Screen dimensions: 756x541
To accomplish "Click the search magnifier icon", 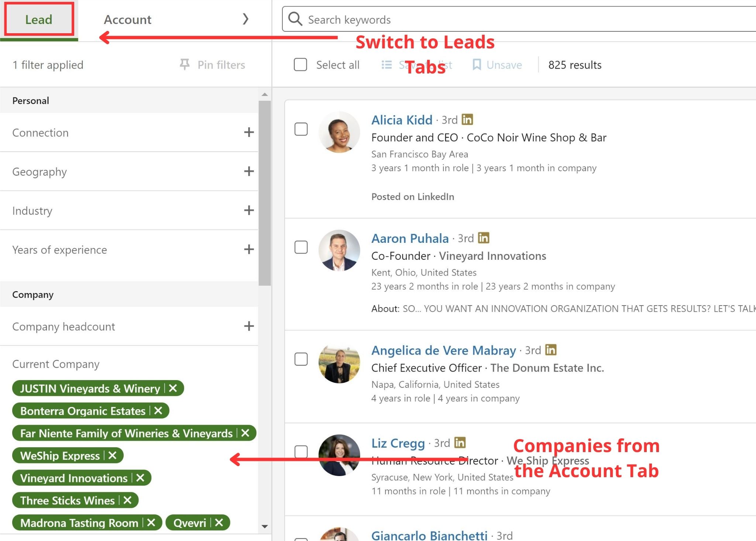I will (295, 19).
